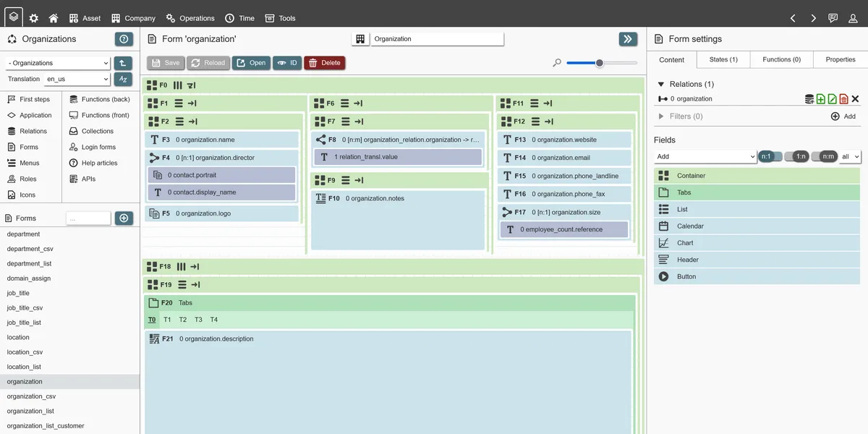The width and height of the screenshot is (868, 434).
Task: Toggle the n:m relation switch
Action: point(824,156)
